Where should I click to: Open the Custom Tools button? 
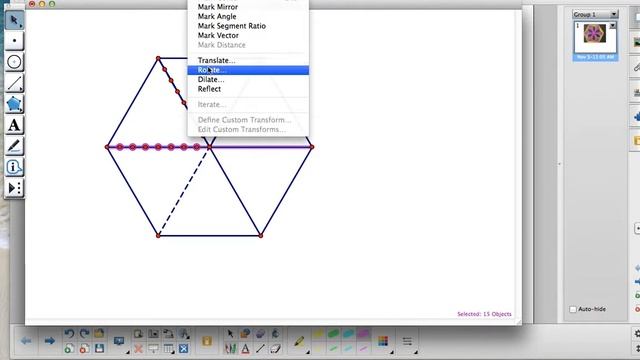[14, 188]
